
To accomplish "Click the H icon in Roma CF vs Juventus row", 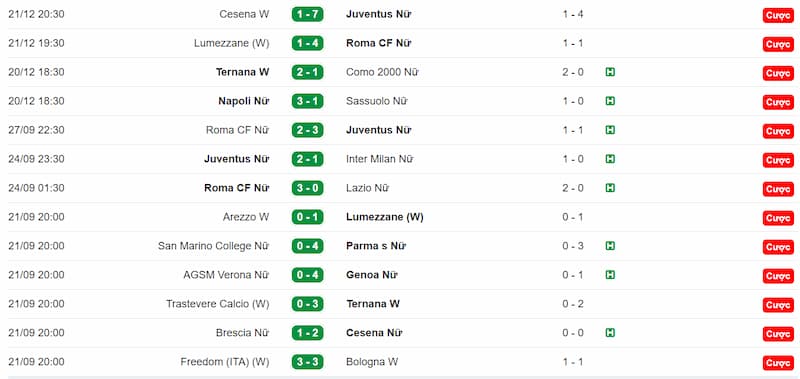I will pos(610,130).
